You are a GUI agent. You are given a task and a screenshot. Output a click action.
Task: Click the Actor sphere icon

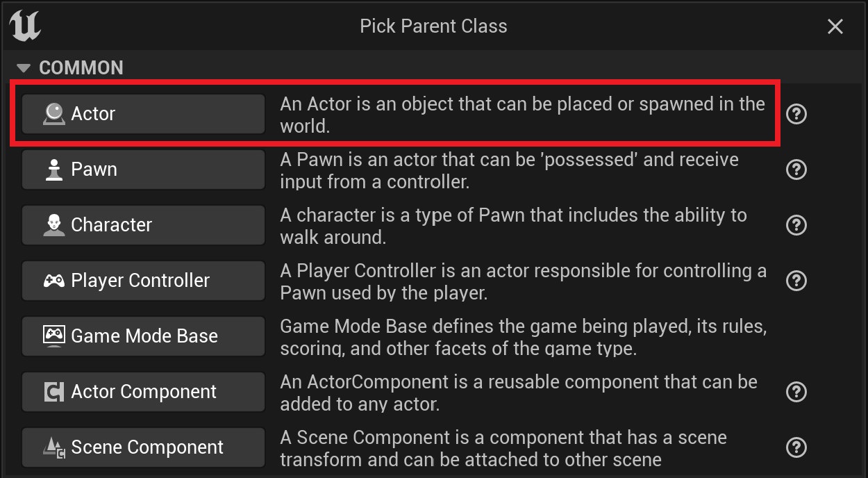(53, 113)
